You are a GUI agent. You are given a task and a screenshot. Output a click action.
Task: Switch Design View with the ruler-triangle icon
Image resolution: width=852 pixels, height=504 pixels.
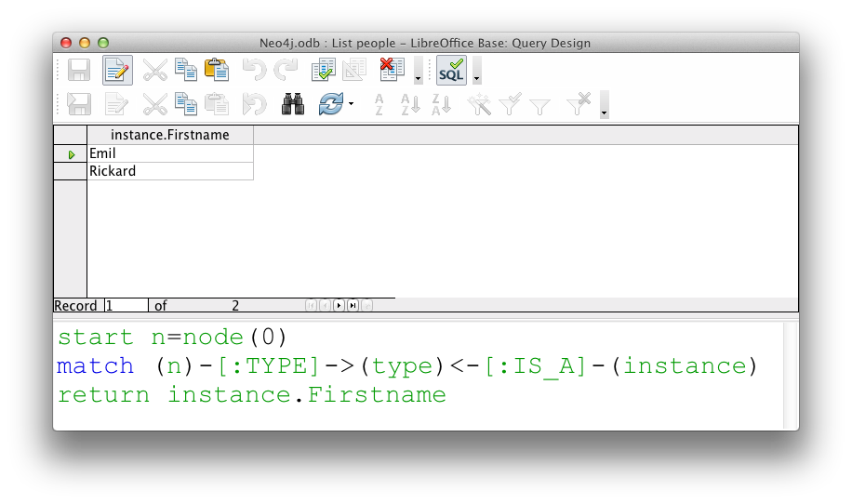pyautogui.click(x=354, y=70)
